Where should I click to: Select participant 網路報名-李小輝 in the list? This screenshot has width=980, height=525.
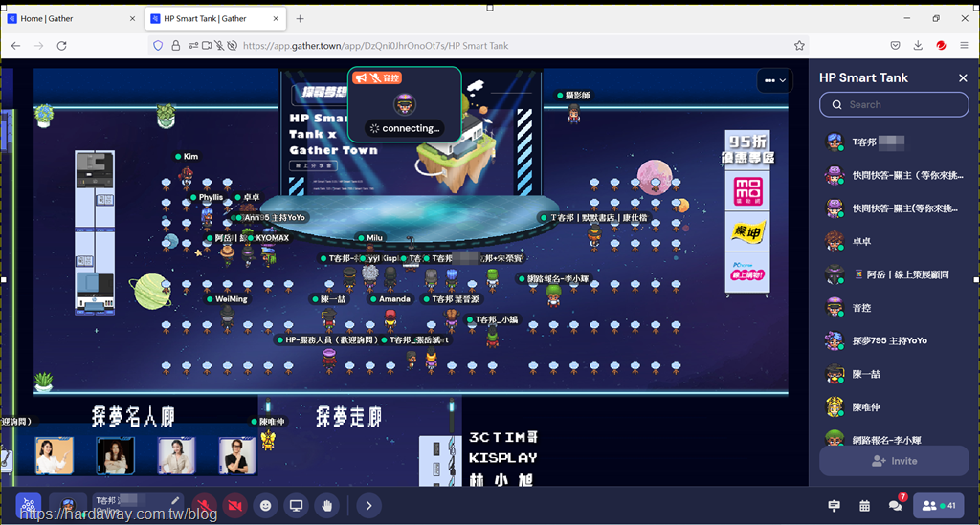pyautogui.click(x=894, y=437)
